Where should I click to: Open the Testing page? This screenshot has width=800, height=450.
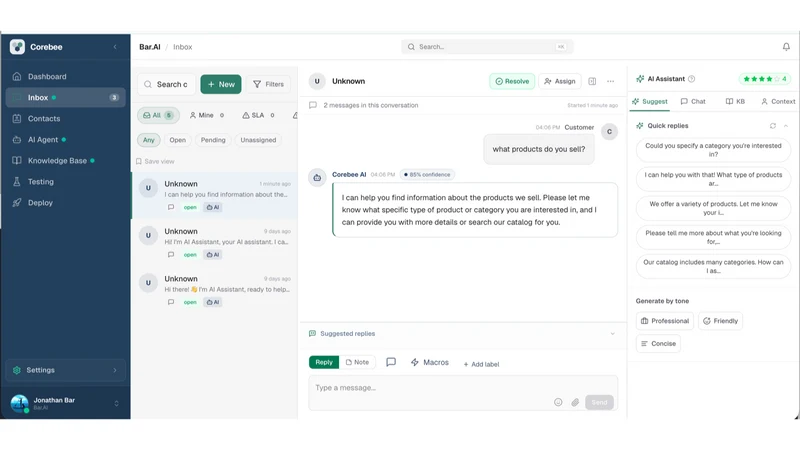tap(65, 182)
